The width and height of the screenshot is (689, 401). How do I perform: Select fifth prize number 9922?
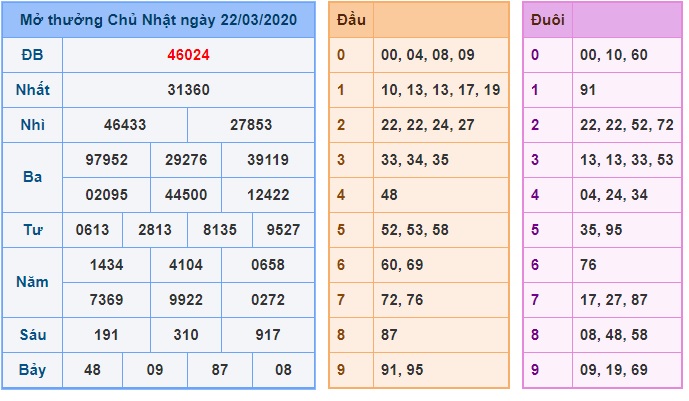point(186,300)
